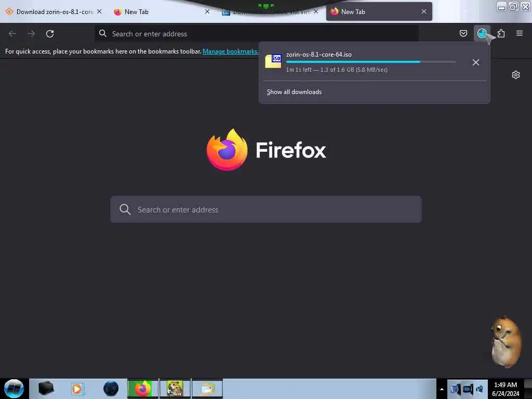This screenshot has width=532, height=399.
Task: Go back using the back arrow
Action: [12, 34]
